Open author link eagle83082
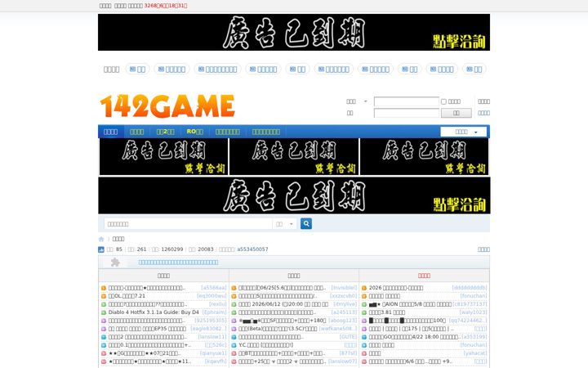Image resolution: width=588 pixels, height=368 pixels. click(x=208, y=329)
